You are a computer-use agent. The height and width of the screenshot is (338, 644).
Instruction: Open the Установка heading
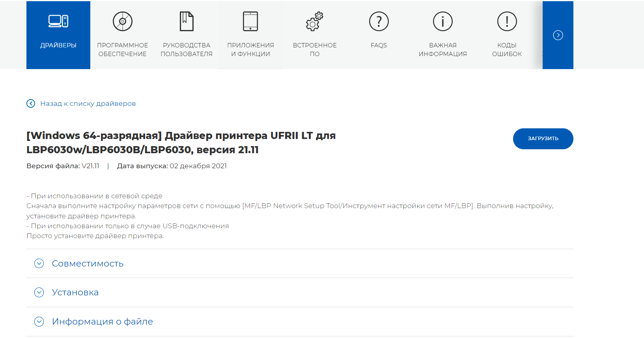(75, 292)
